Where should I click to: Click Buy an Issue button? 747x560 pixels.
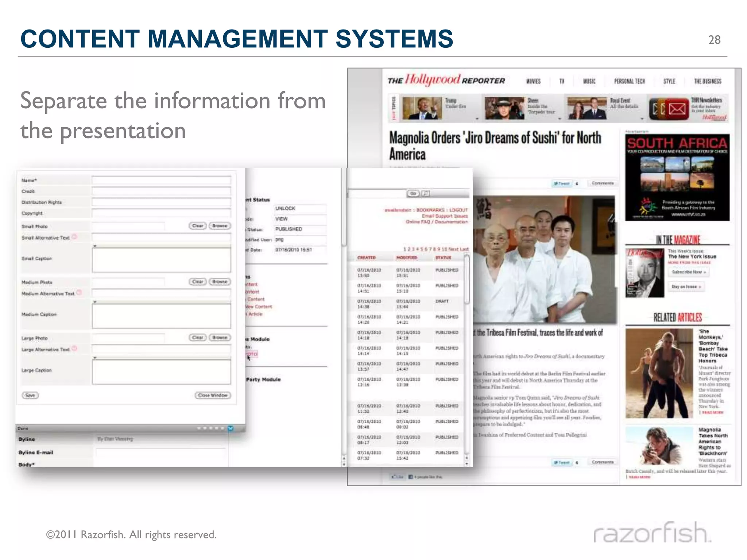point(686,287)
